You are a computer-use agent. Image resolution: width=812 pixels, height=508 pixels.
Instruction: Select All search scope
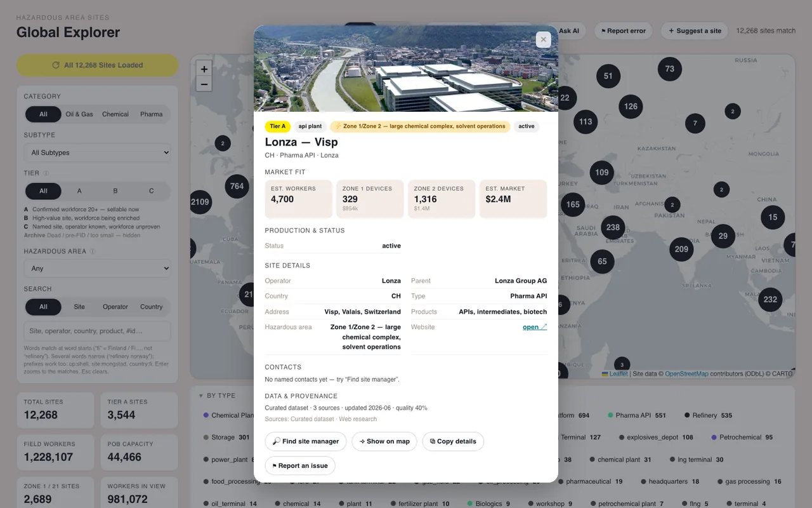click(43, 307)
